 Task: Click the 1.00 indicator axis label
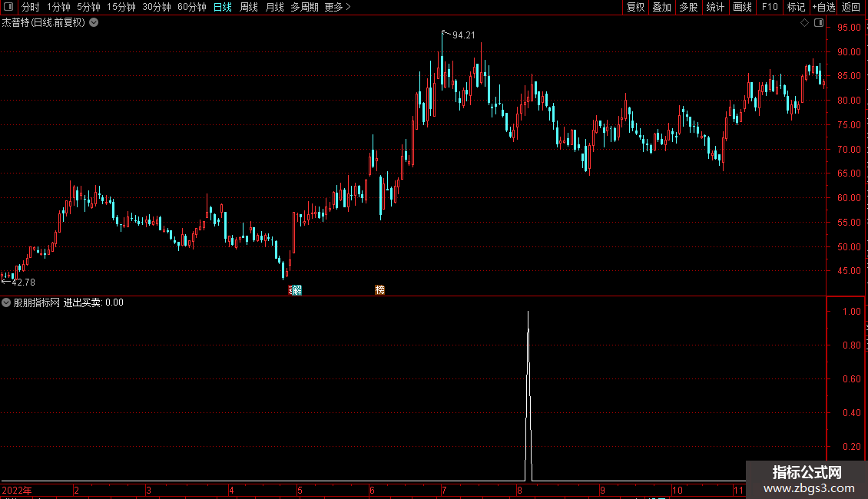click(851, 312)
